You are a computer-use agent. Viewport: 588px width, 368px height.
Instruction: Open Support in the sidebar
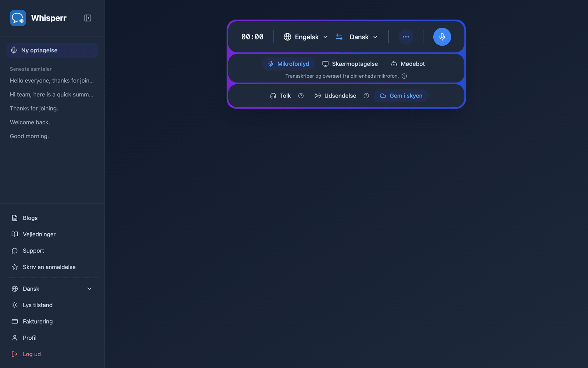click(52, 251)
